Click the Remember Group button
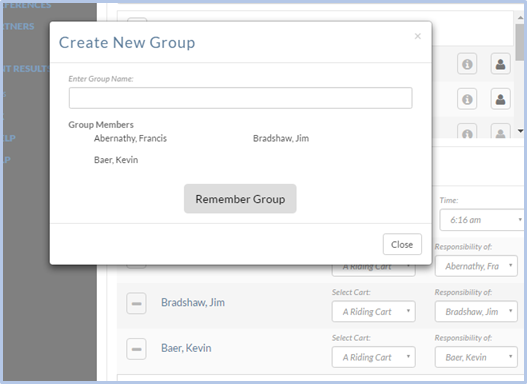527x384 pixels. (240, 199)
